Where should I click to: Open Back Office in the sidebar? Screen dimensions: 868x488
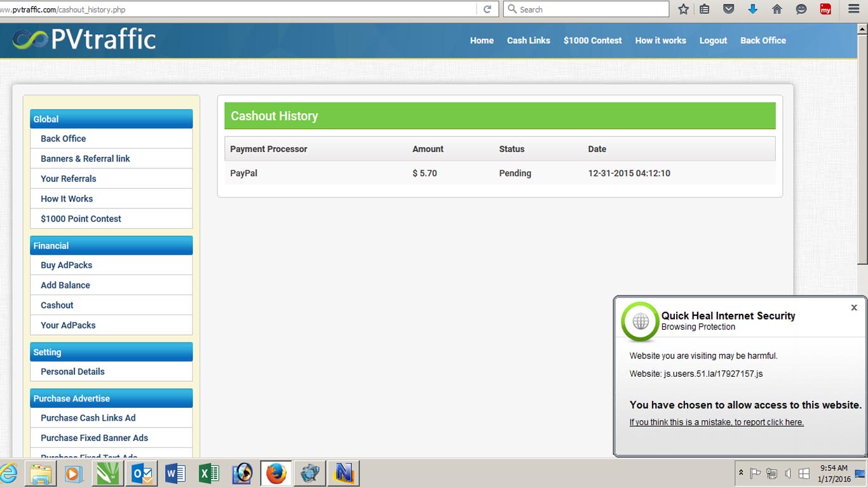click(x=111, y=139)
